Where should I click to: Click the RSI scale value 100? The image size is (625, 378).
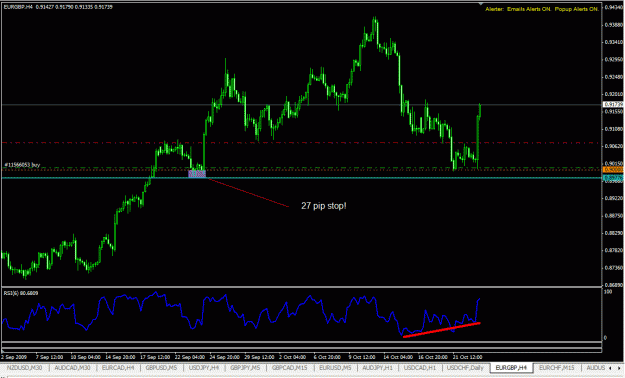(608, 292)
